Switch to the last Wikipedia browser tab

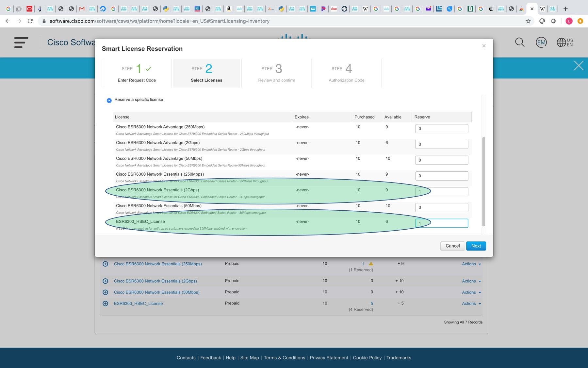(542, 9)
